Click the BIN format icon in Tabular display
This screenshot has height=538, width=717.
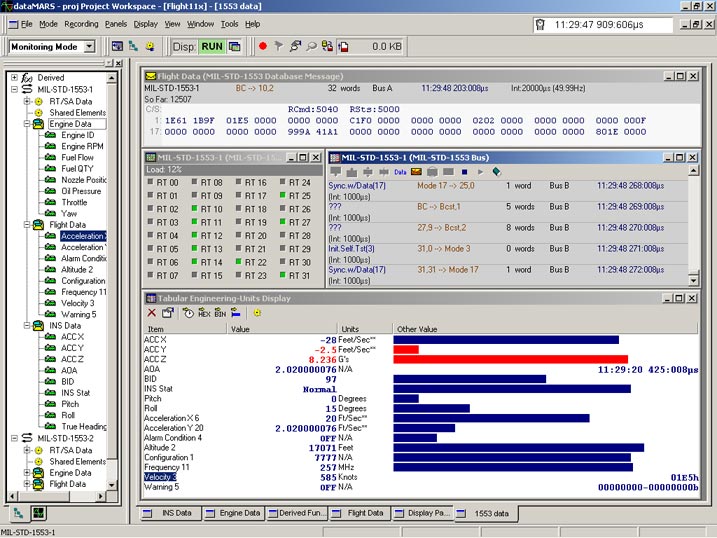(x=220, y=313)
